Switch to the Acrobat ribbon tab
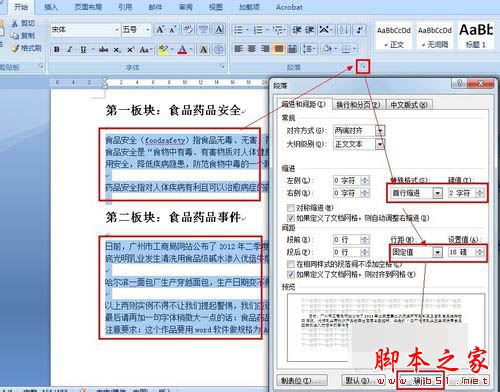This screenshot has height=392, width=500. pyautogui.click(x=289, y=7)
